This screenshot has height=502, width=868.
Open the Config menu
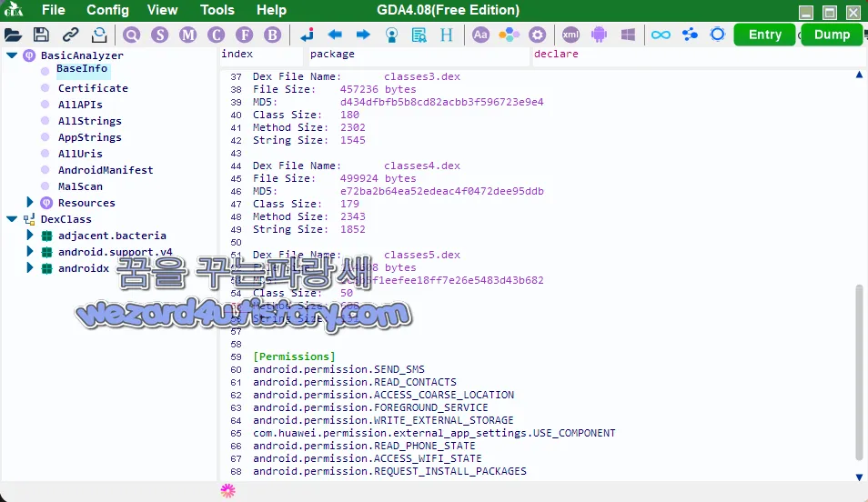point(107,10)
